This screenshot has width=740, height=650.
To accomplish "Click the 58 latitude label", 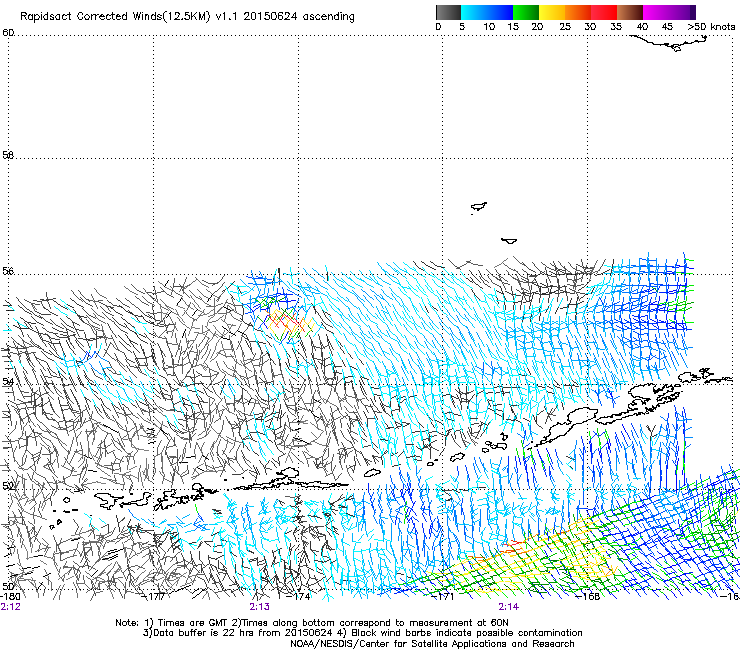I will 8,155.
